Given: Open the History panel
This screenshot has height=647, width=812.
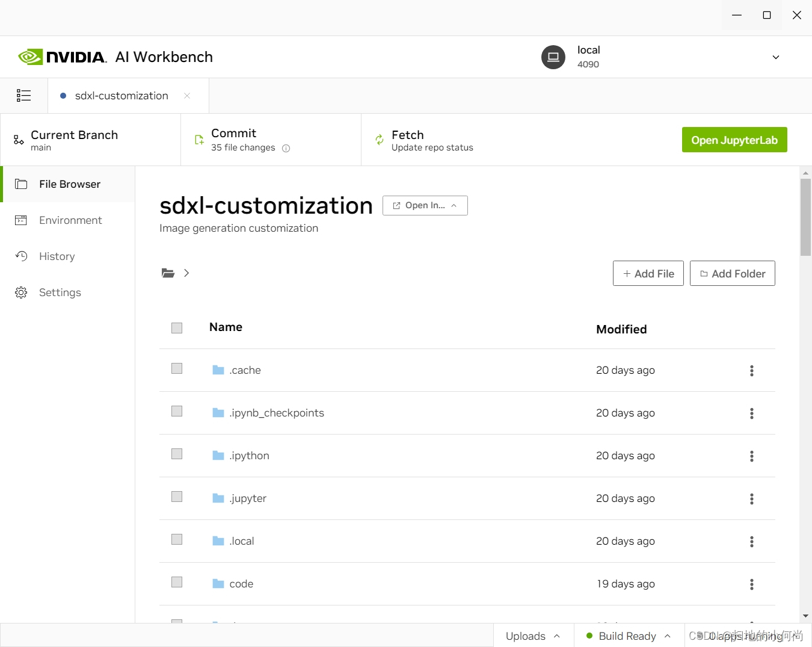Looking at the screenshot, I should tap(56, 256).
